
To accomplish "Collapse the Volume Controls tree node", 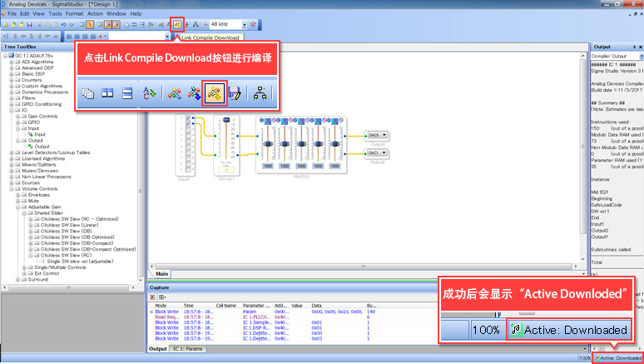I will (12, 189).
